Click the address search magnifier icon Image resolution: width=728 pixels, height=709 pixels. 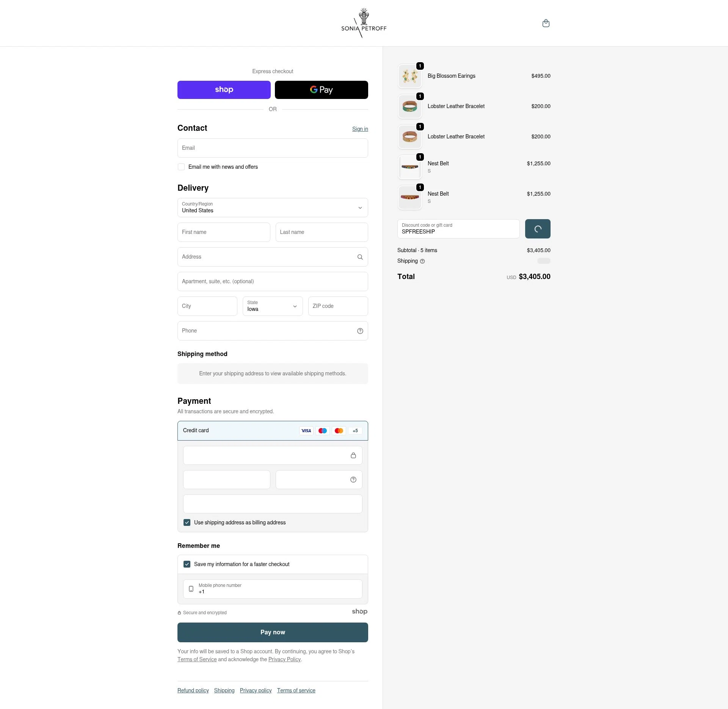[360, 257]
